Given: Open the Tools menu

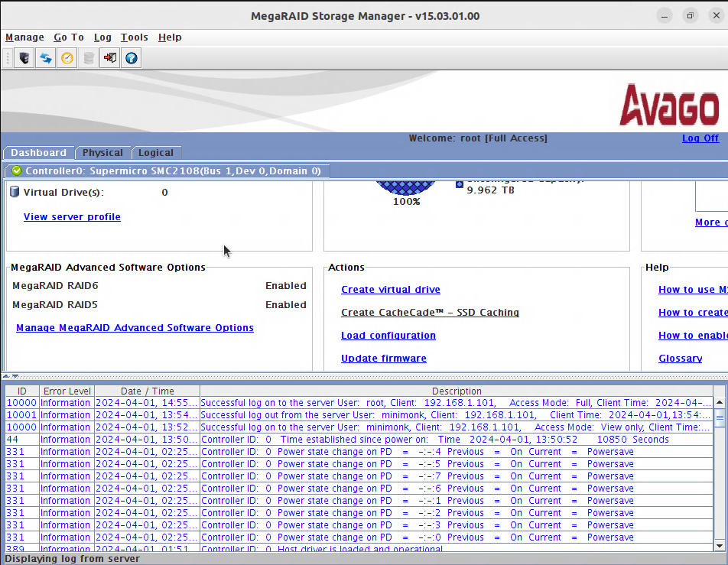Looking at the screenshot, I should click(x=134, y=37).
